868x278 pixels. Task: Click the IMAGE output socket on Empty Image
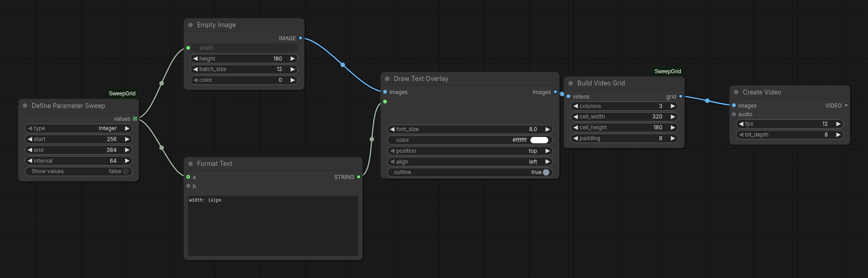[x=301, y=38]
